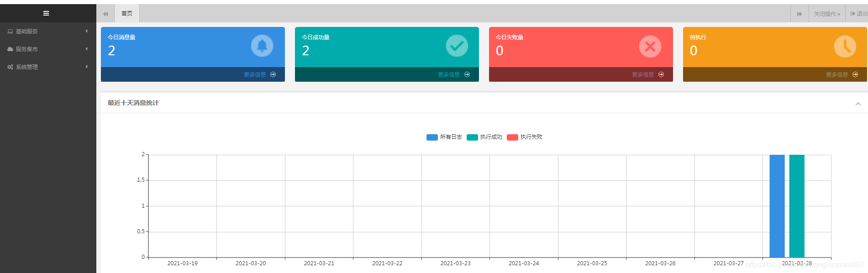Screen dimensions: 868x273
Task: Click the checkmark icon on 今日成功量 card
Action: (x=457, y=46)
